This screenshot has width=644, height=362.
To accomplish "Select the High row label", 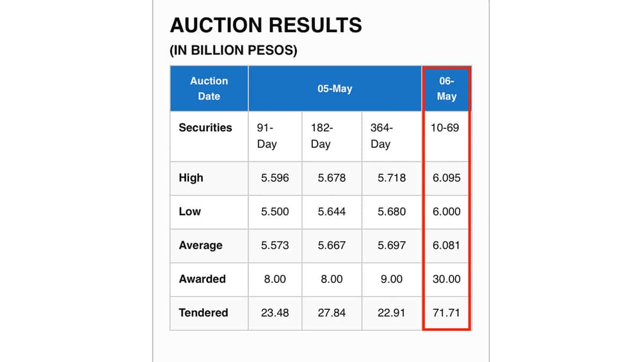I will coord(191,178).
